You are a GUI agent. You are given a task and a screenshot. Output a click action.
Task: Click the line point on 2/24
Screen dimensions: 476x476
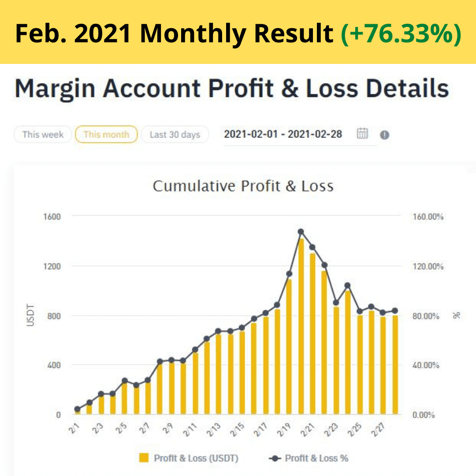(348, 285)
